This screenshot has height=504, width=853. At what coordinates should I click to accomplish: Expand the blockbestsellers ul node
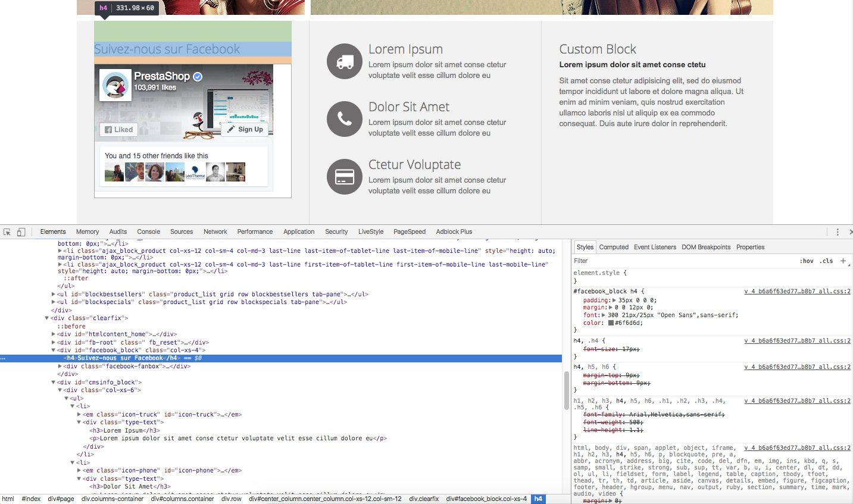click(54, 295)
